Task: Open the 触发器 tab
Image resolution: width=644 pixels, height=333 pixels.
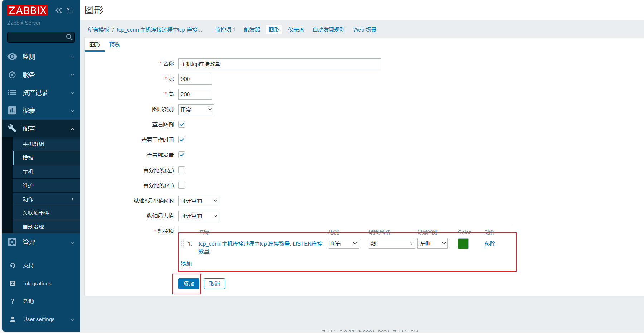Action: (252, 29)
